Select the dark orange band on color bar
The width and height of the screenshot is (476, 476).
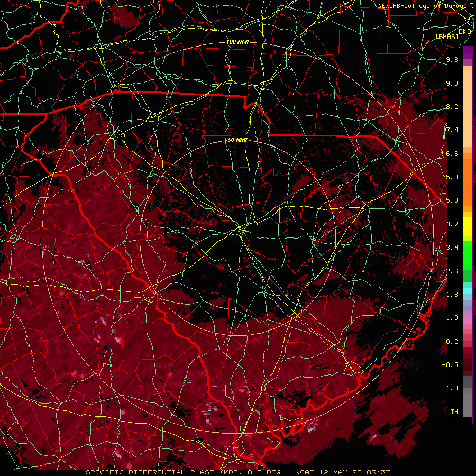[x=467, y=182]
